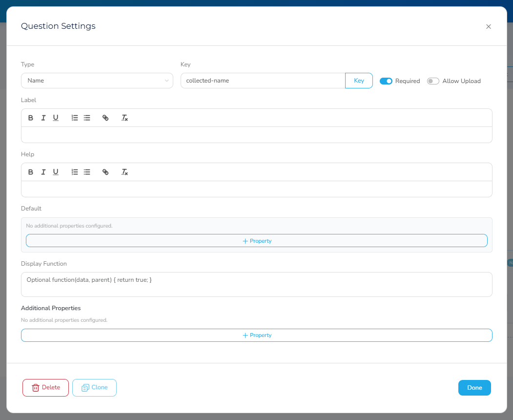Insert numbered list in Help editor
513x420 pixels.
pos(75,172)
